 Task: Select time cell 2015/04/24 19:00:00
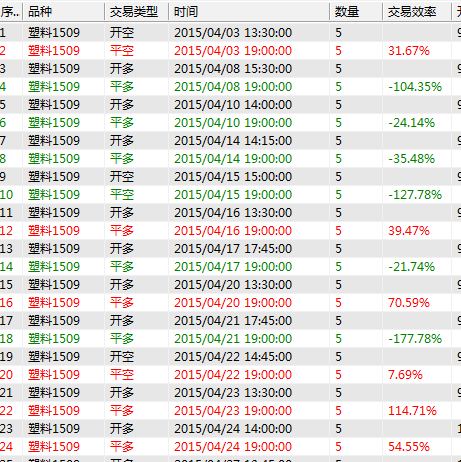(x=233, y=447)
